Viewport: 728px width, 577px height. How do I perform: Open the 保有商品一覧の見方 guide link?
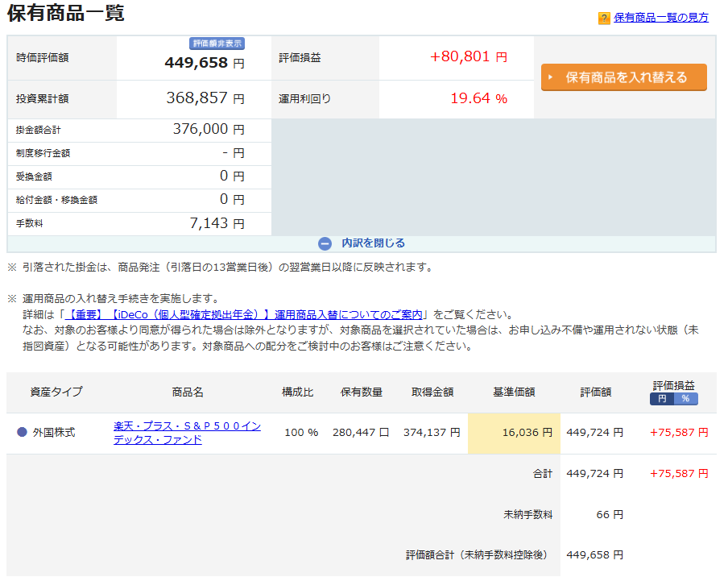661,18
